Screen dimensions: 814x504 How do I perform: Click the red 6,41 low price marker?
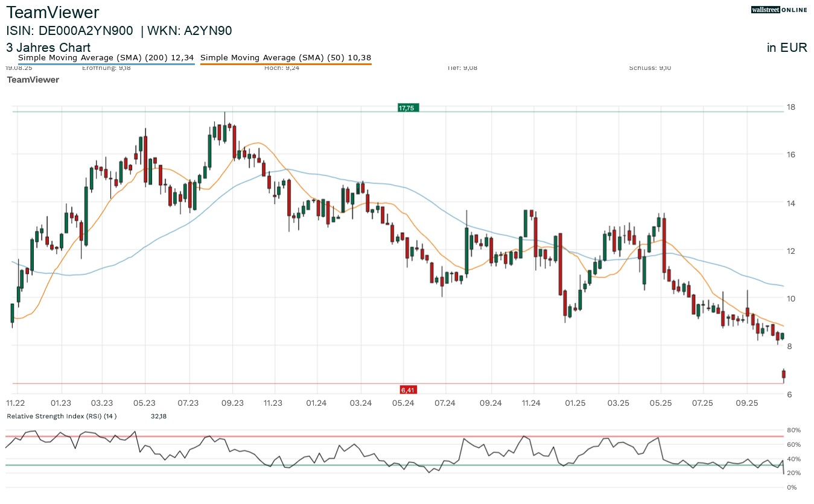[409, 390]
